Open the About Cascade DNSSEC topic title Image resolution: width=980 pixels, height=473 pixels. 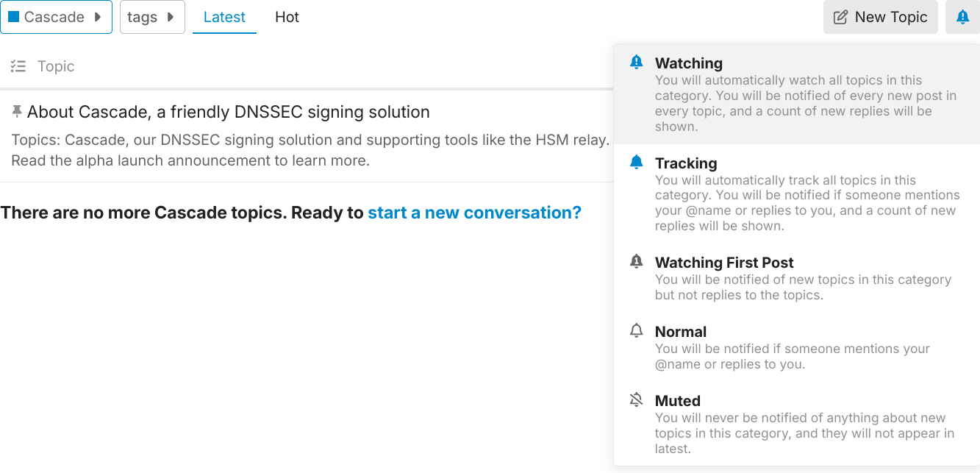[x=228, y=112]
